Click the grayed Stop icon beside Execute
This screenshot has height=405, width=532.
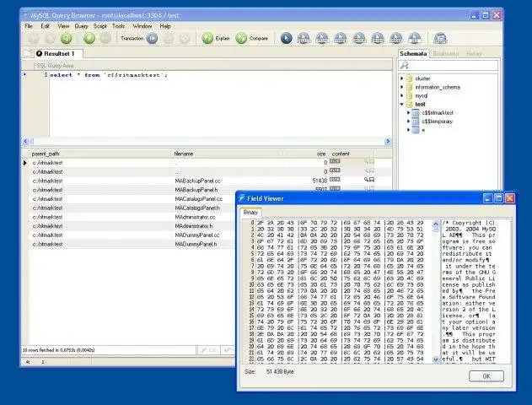coord(105,38)
